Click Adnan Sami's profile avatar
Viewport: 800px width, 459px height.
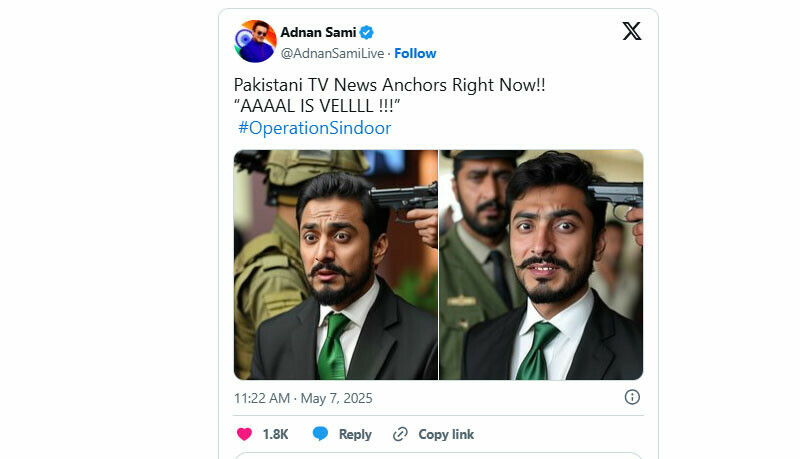tap(256, 41)
